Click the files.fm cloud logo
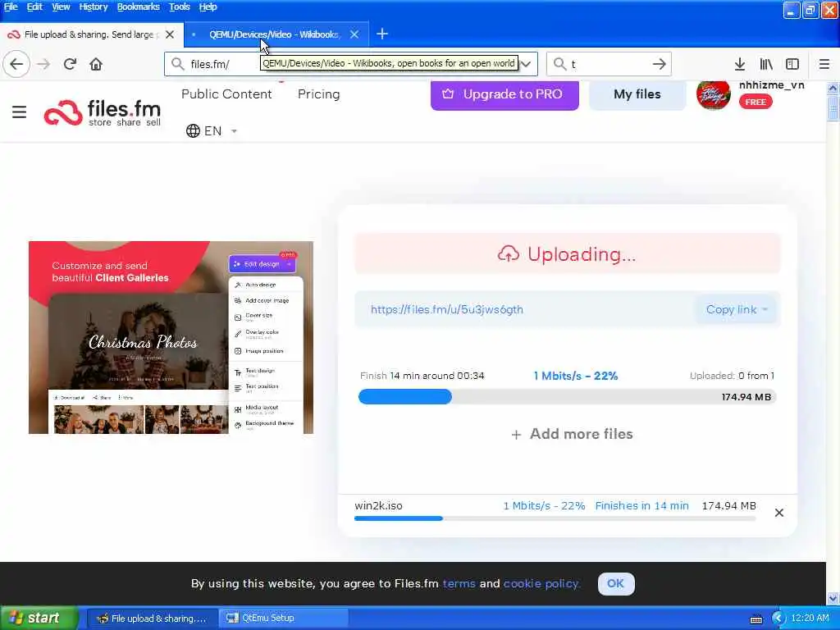 pos(103,112)
